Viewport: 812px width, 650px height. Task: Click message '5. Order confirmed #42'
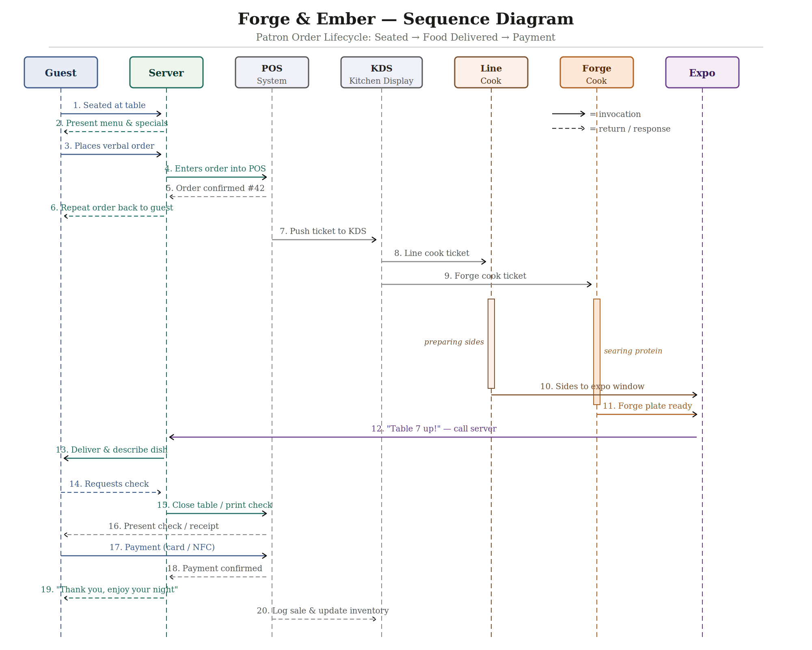click(215, 188)
